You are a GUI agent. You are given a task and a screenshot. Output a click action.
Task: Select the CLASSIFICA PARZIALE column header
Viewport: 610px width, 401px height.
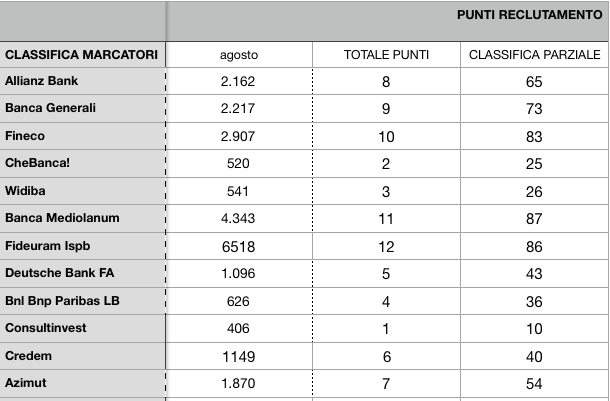point(535,54)
